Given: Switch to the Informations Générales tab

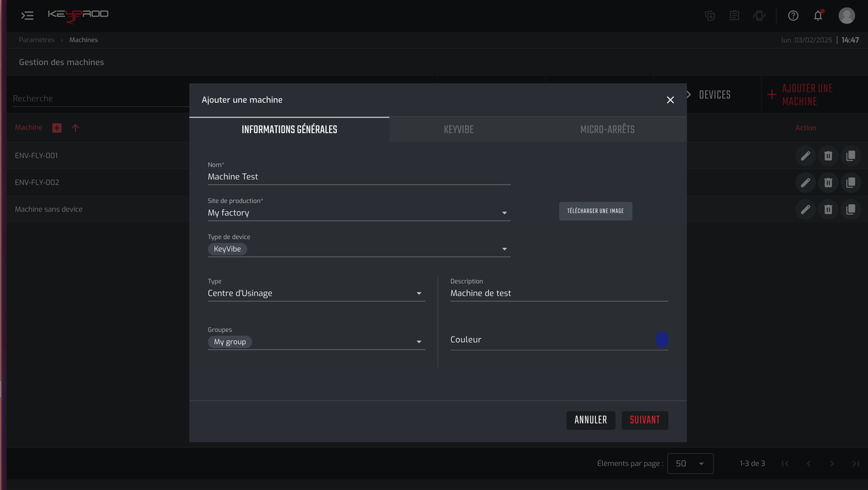Looking at the screenshot, I should point(290,130).
